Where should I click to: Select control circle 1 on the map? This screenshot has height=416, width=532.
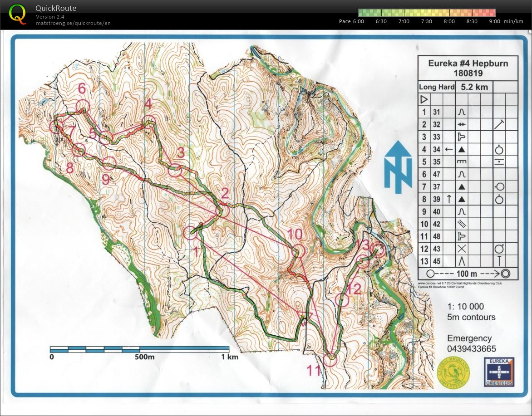coord(192,232)
